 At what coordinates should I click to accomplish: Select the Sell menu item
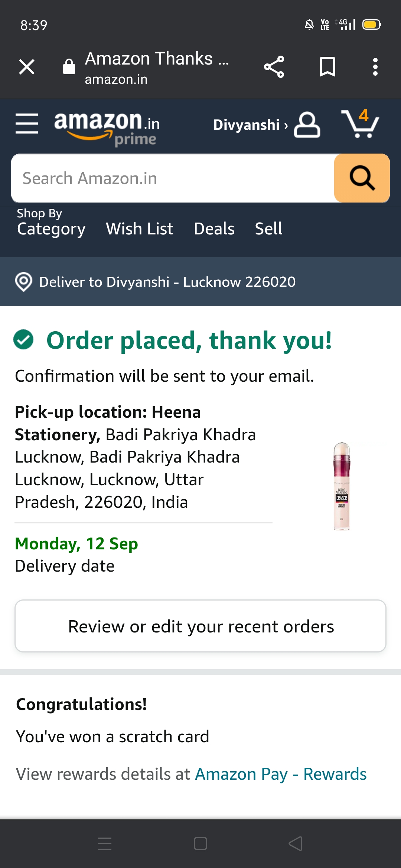pos(268,228)
